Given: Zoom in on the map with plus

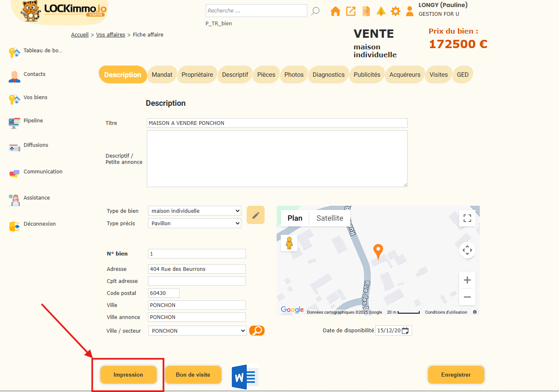Looking at the screenshot, I should 467,280.
